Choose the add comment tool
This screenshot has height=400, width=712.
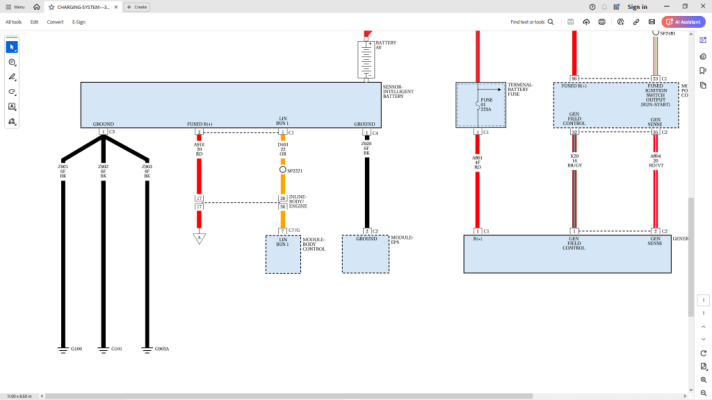click(12, 62)
